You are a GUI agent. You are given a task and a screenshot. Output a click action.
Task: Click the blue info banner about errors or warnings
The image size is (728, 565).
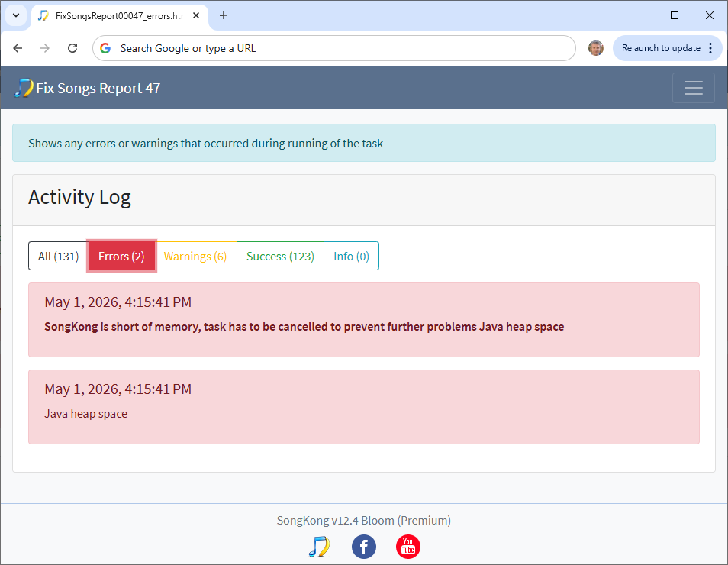[363, 143]
